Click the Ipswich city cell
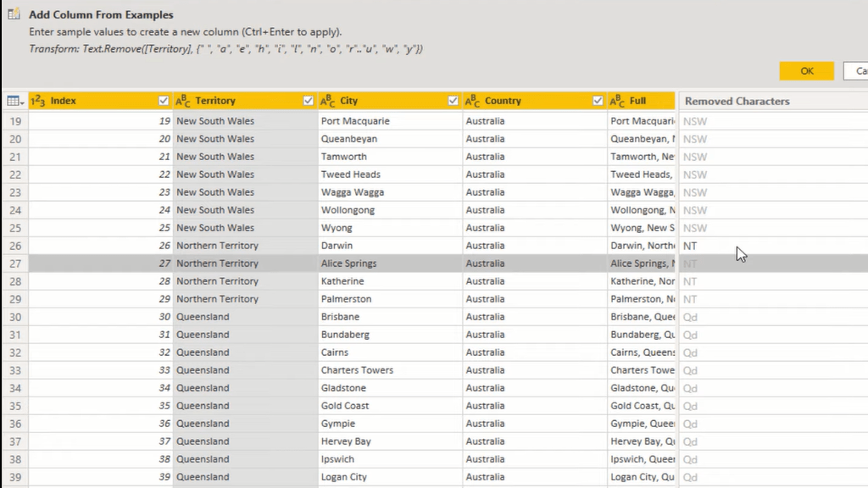Screen dimensions: 868x488 [x=390, y=458]
